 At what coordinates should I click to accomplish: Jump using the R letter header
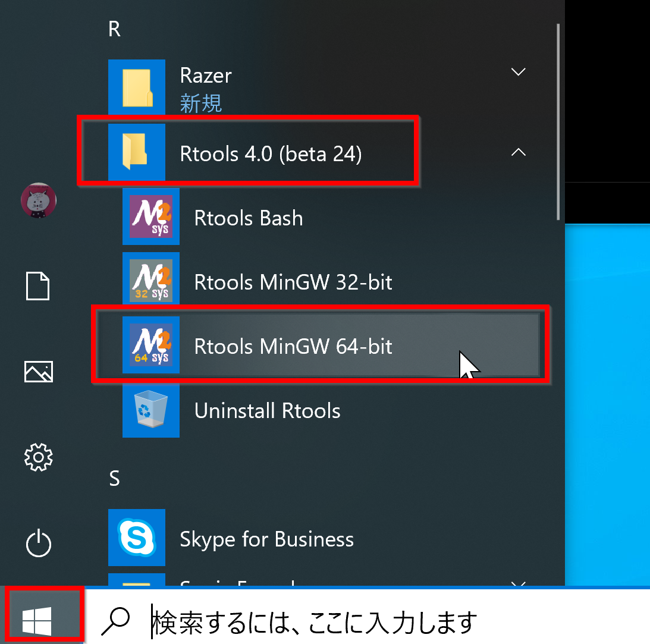[x=114, y=29]
